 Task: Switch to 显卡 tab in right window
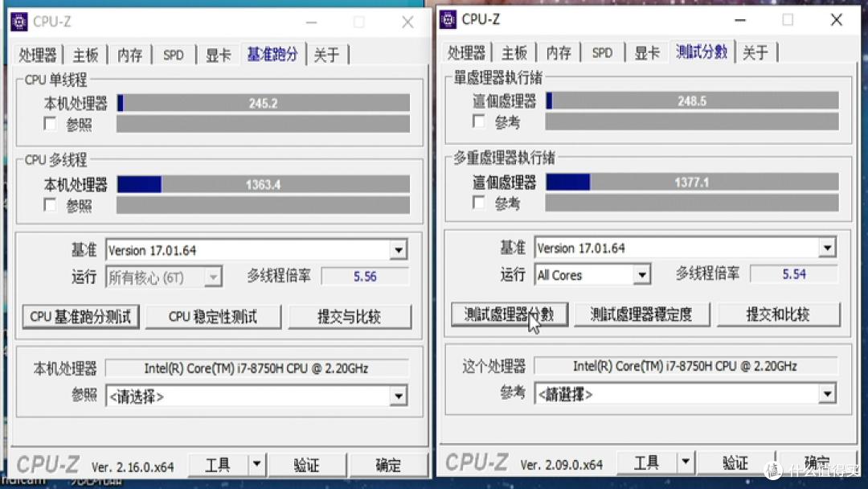(647, 52)
